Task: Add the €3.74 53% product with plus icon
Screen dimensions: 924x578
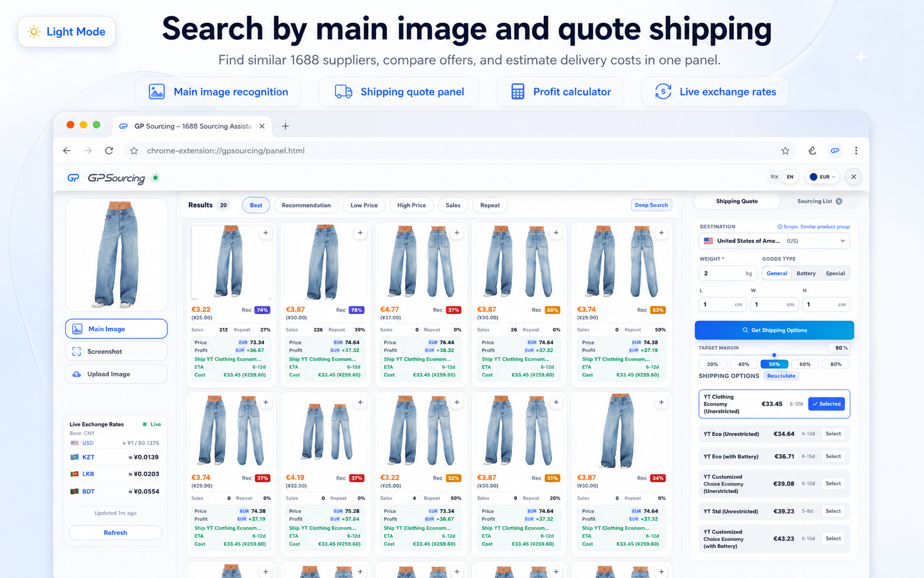Action: click(661, 232)
